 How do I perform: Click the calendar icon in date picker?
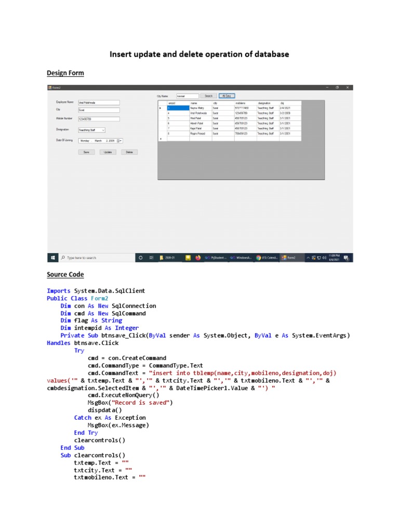[118, 141]
